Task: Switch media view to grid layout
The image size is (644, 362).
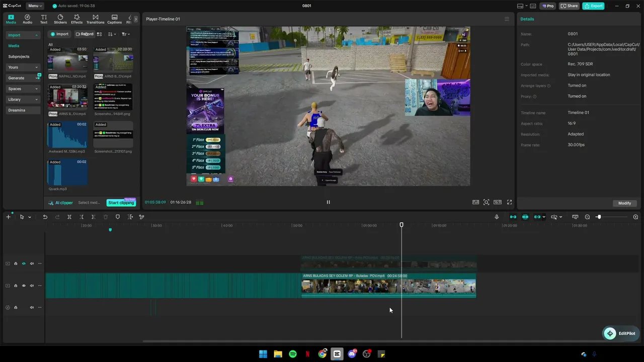Action: (100, 34)
